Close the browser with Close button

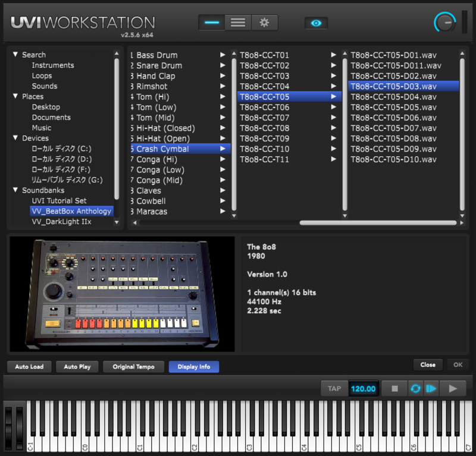pos(428,364)
